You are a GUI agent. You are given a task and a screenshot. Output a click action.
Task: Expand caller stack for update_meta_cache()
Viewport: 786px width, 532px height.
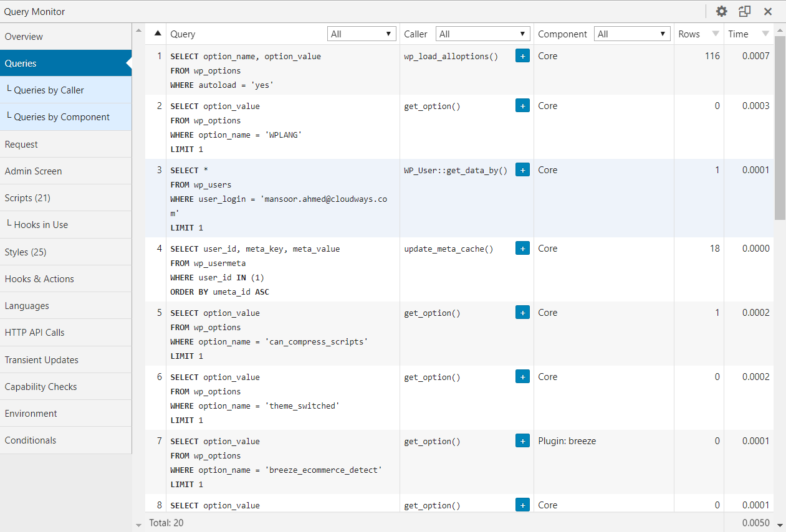[x=522, y=249]
